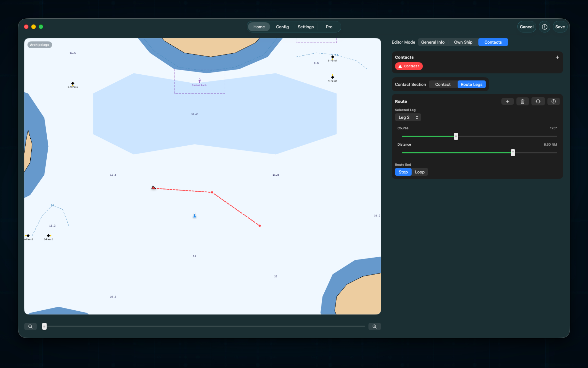Zoom out the chart map
The width and height of the screenshot is (588, 368).
(30, 326)
